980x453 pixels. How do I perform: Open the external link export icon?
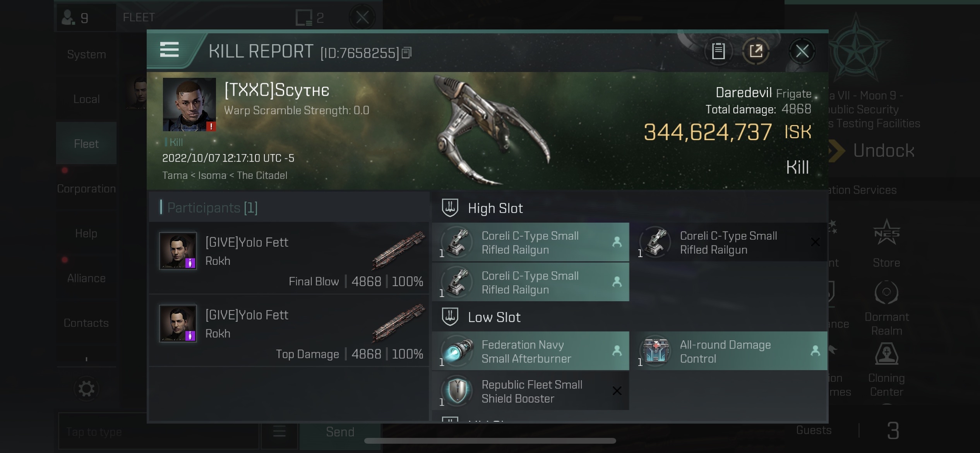click(x=756, y=51)
